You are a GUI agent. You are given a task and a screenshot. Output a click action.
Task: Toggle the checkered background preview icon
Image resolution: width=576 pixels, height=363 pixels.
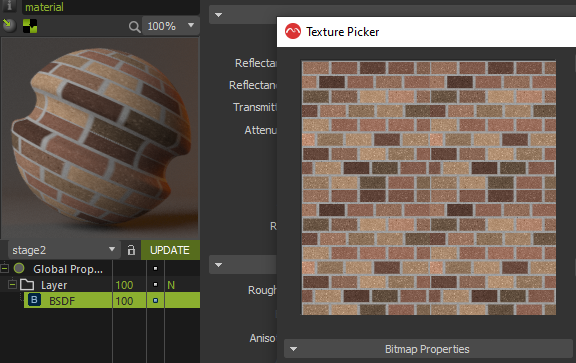[30, 26]
